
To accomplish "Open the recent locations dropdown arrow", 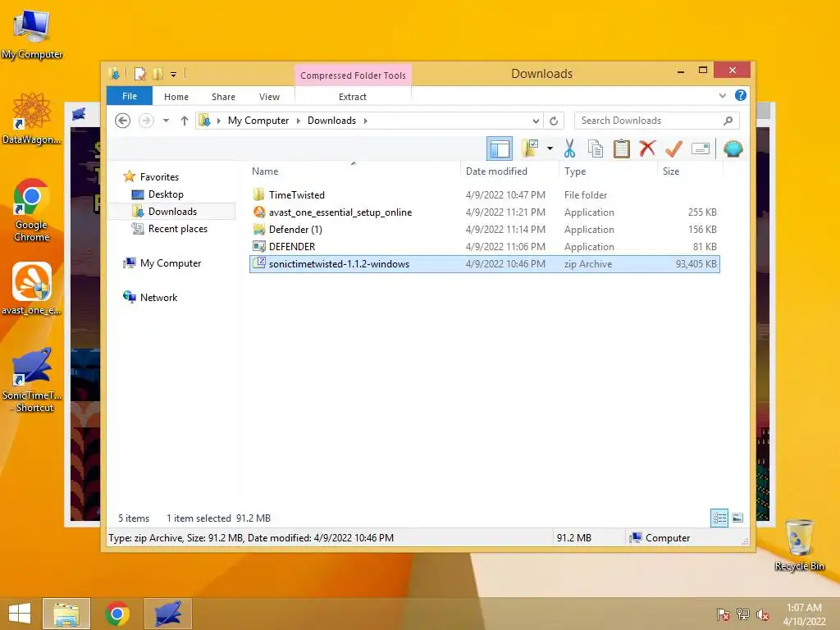I will (x=166, y=121).
